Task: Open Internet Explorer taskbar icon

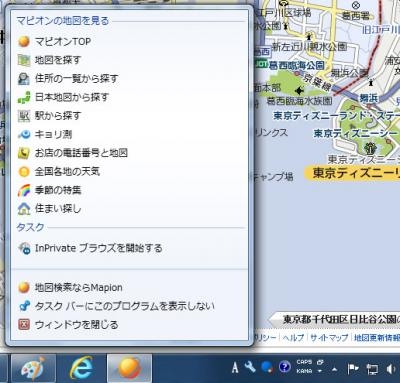Action: pyautogui.click(x=81, y=368)
